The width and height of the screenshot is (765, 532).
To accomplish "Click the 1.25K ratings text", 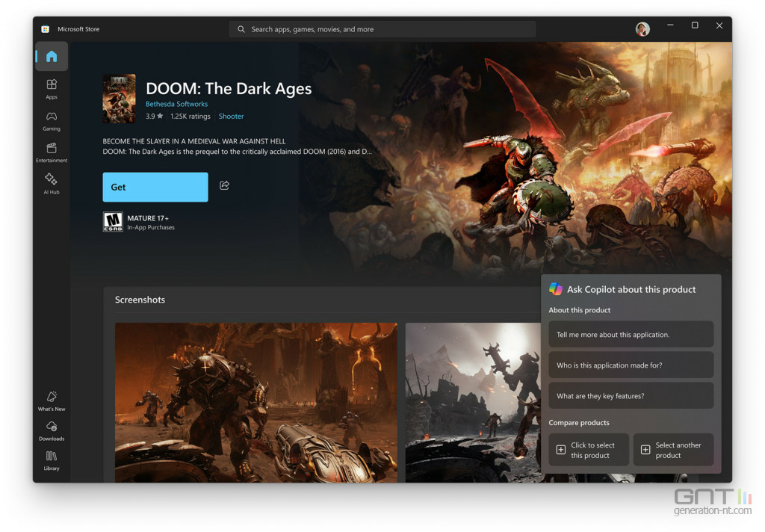I will pyautogui.click(x=191, y=116).
